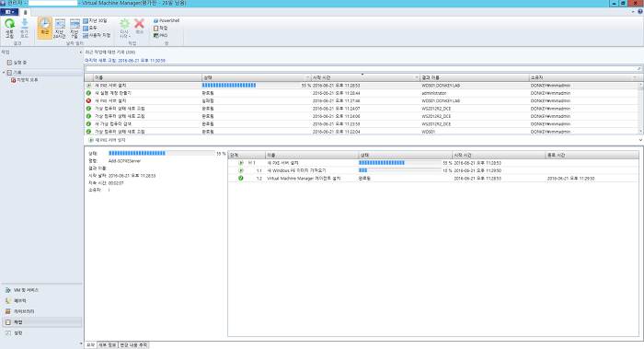644x349 pixels.
Task: Click the green check icon of step 1.2
Action: click(x=241, y=179)
